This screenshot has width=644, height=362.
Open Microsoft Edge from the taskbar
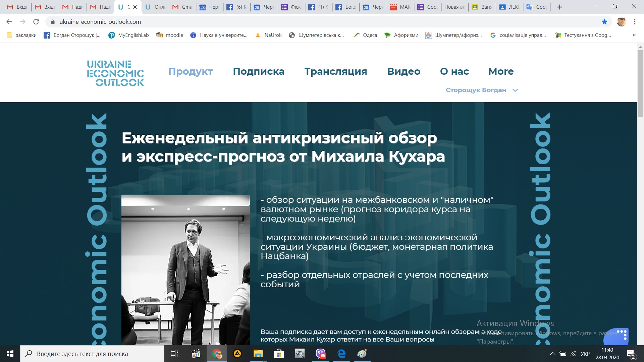point(341,354)
